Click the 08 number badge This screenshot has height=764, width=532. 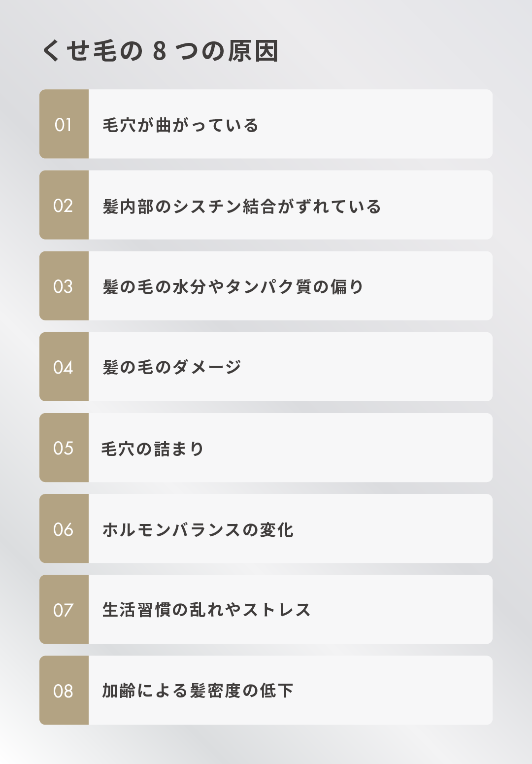64,690
